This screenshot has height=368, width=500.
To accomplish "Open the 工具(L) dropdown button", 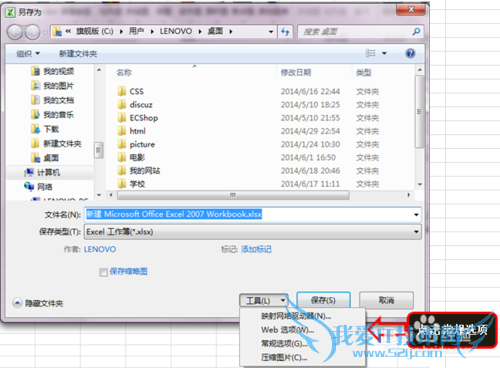I will click(264, 301).
